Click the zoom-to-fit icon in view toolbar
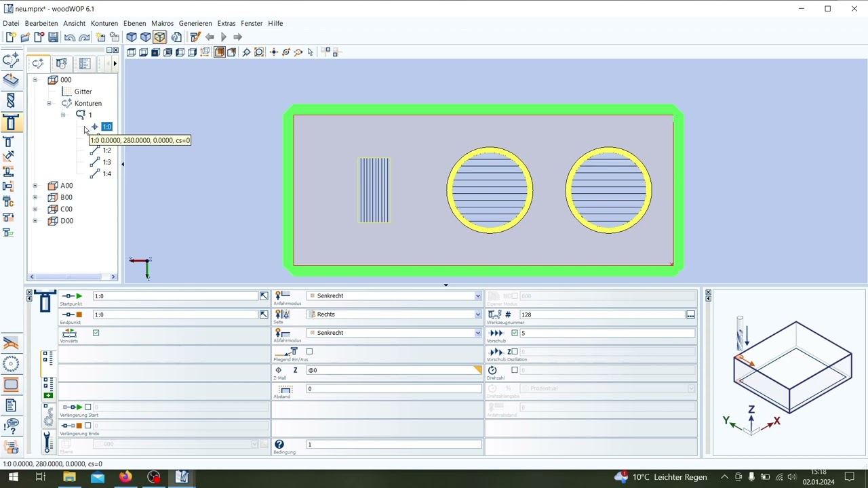 [x=259, y=52]
